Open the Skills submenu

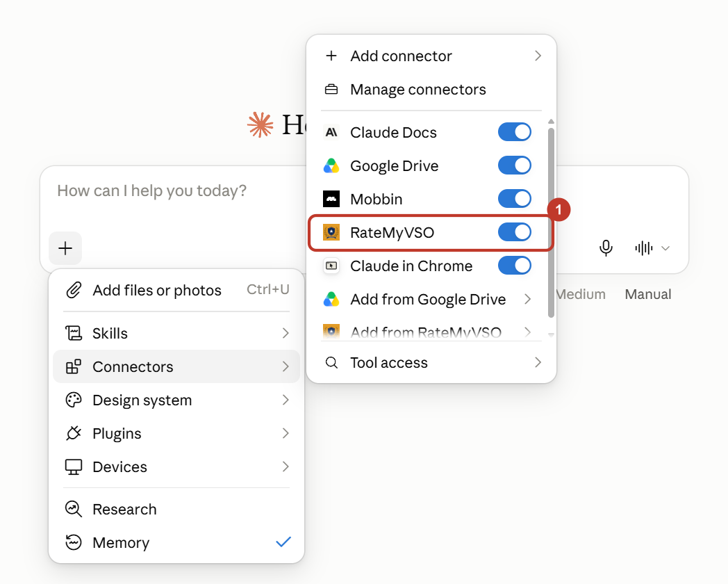click(x=176, y=333)
